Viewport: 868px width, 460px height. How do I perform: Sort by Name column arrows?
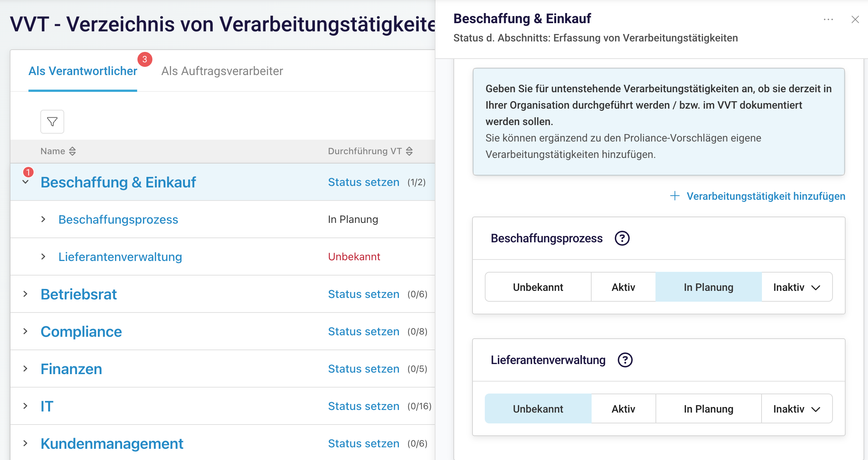click(72, 151)
